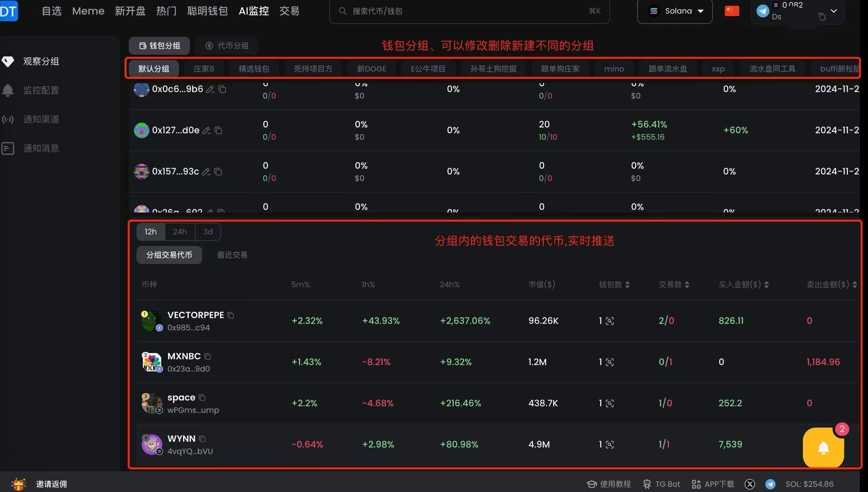Copy the WYNN token address

(202, 439)
